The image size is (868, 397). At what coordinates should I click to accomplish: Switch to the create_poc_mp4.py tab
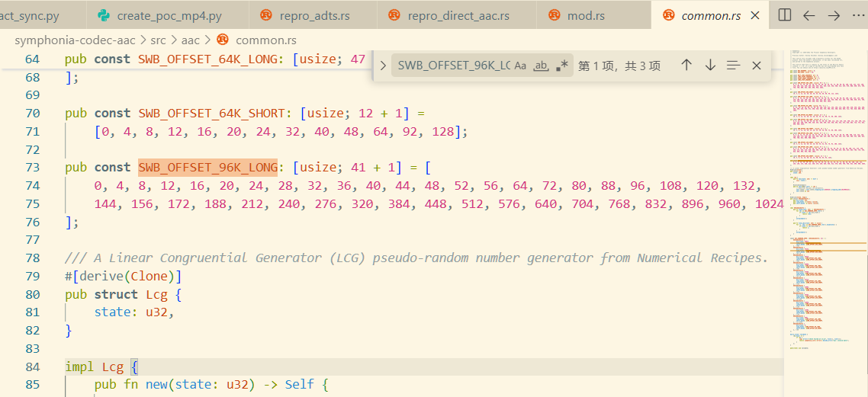click(169, 15)
